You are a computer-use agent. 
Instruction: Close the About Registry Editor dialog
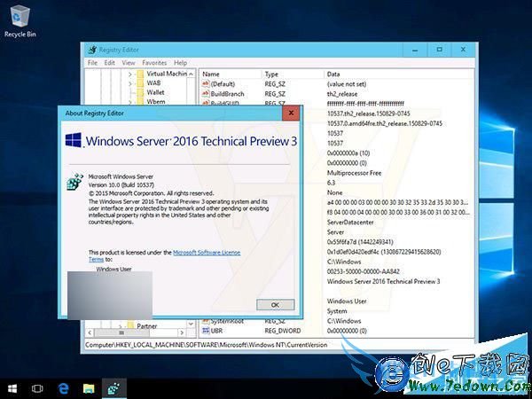tap(291, 113)
